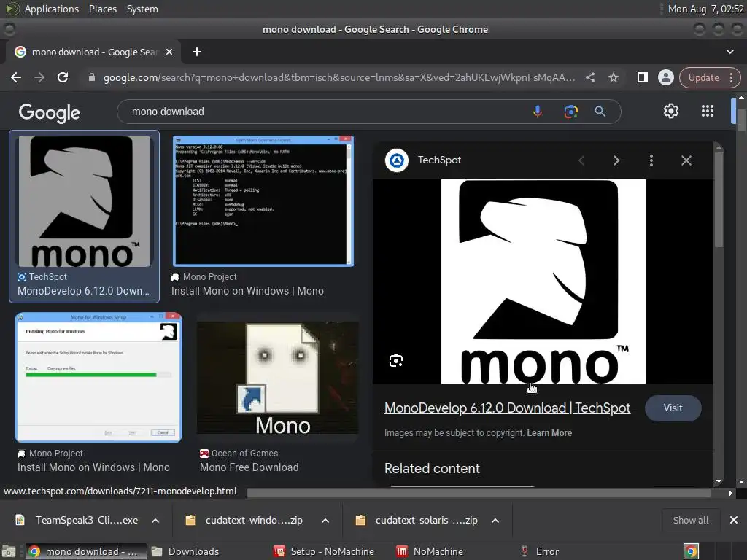This screenshot has width=747, height=560.
Task: Open the Google apps grid
Action: tap(708, 111)
